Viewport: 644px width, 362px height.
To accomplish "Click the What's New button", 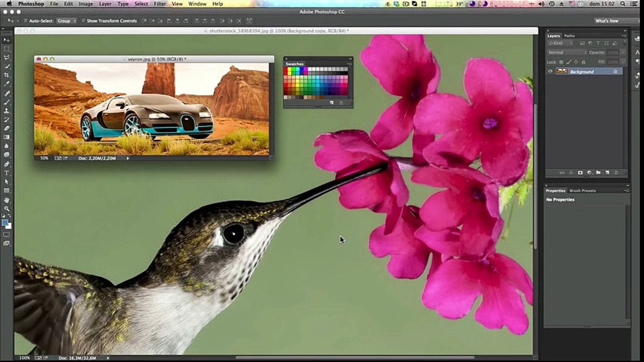I will [607, 21].
